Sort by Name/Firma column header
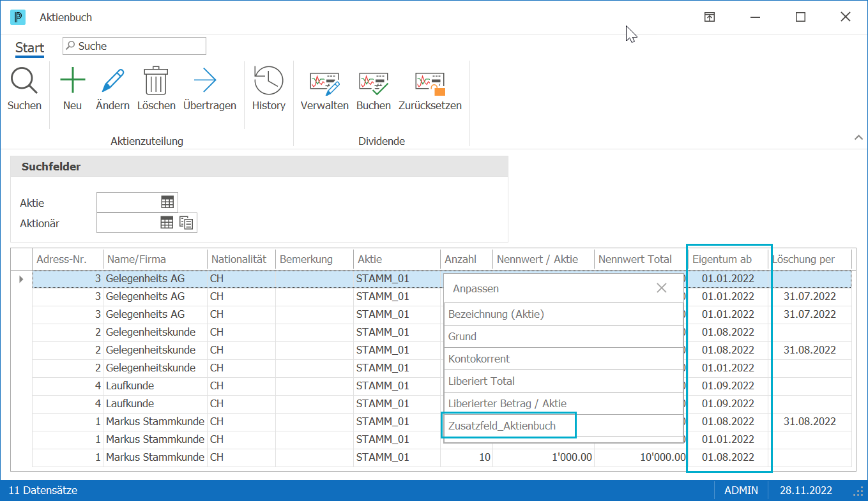 tap(155, 259)
